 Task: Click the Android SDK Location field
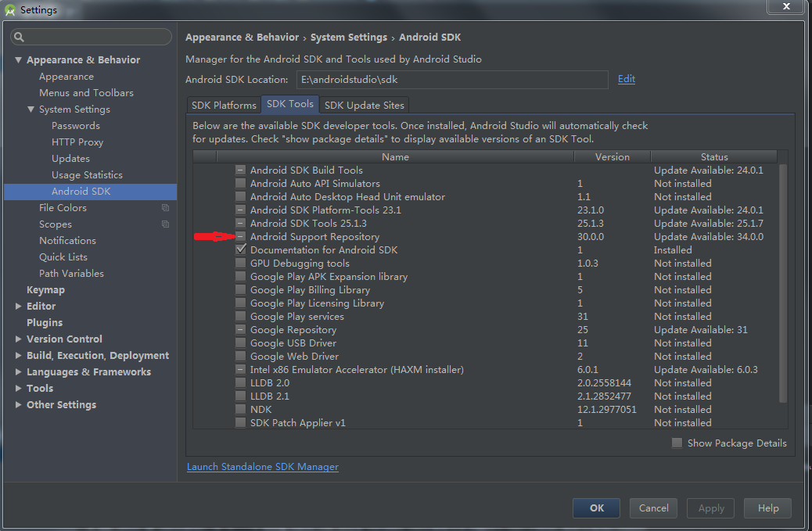(x=452, y=80)
